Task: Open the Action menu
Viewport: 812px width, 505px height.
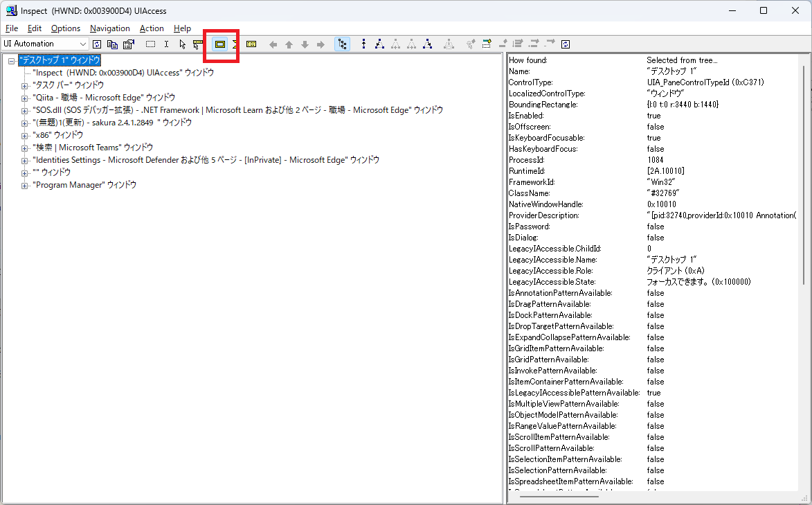Action: (x=152, y=28)
